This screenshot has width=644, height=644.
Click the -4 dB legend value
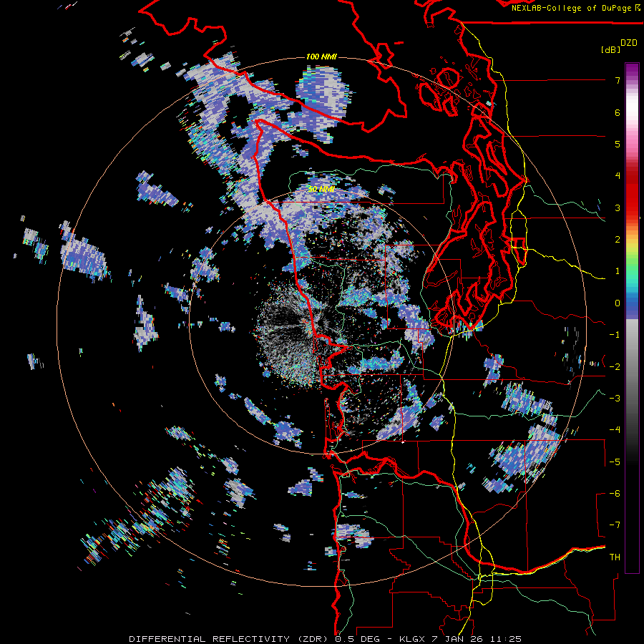tap(615, 430)
